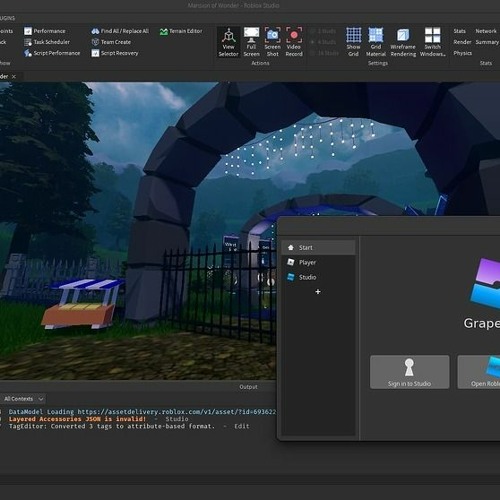Click the Grapejuice logo
Screen dimensions: 500x500
[485, 284]
